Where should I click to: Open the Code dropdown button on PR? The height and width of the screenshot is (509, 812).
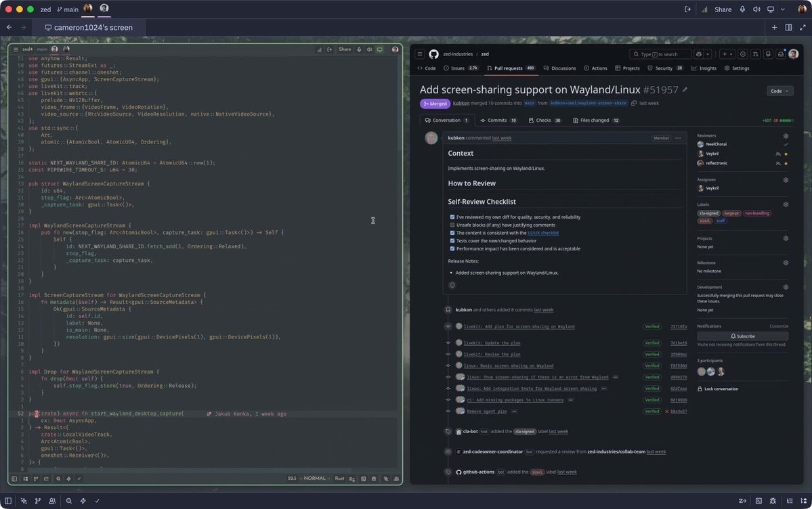(x=779, y=91)
